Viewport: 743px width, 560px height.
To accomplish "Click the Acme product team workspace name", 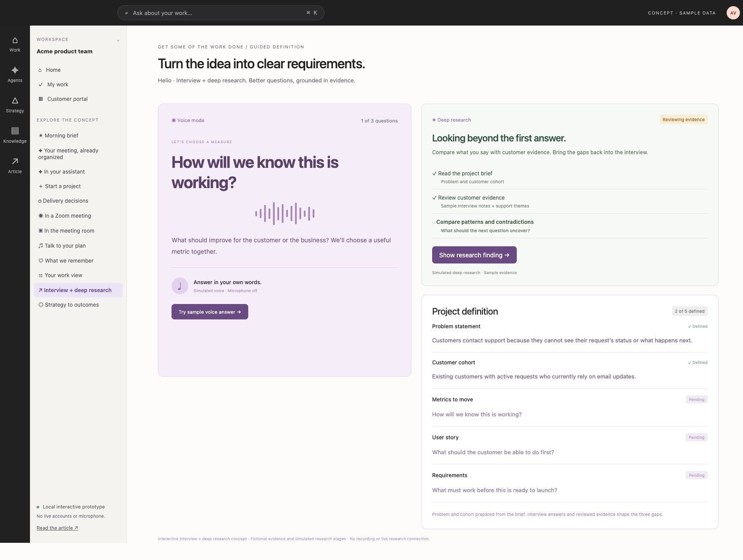I will (65, 52).
